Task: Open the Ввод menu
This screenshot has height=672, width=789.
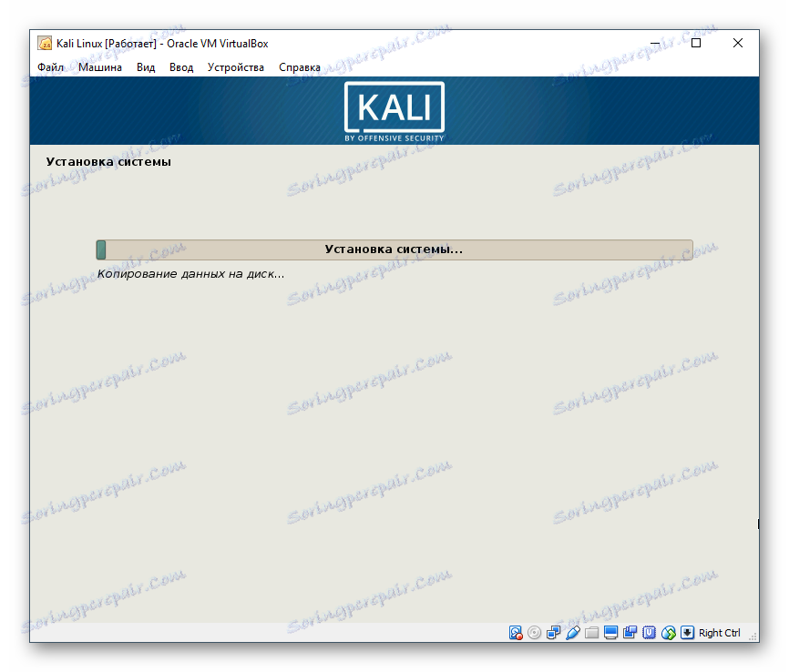Action: click(181, 67)
